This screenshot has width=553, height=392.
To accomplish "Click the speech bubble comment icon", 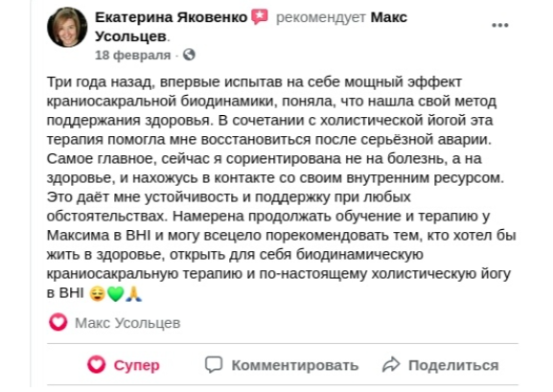I will (214, 364).
